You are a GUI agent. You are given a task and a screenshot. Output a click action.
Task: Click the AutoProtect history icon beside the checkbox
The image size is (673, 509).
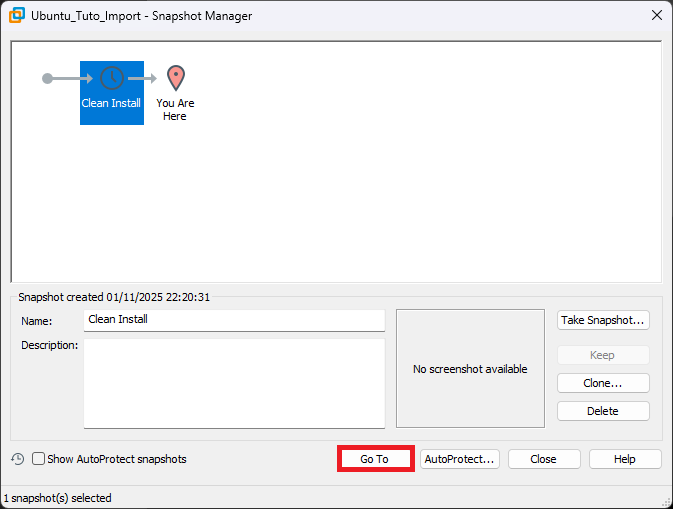18,459
